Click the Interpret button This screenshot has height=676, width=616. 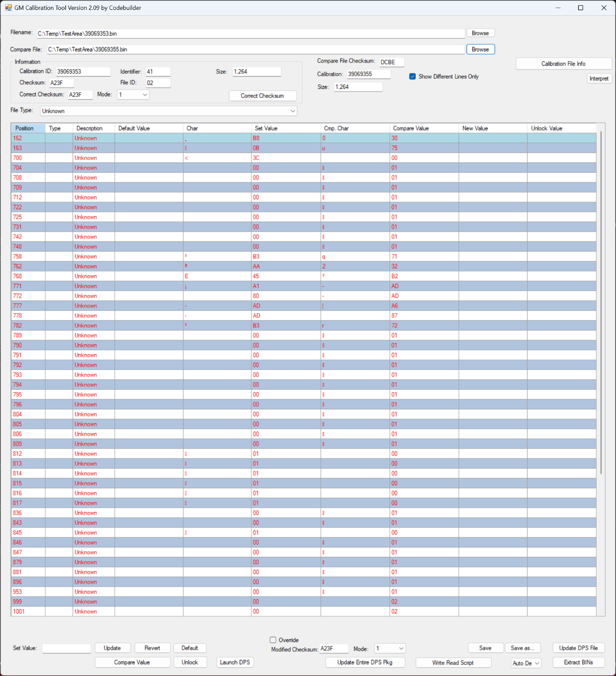[599, 78]
